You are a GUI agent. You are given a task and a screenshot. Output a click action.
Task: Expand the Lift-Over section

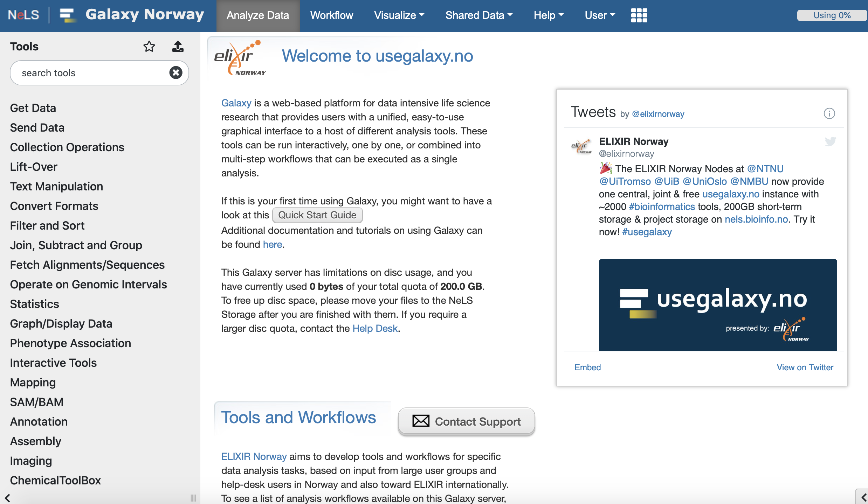click(x=34, y=167)
